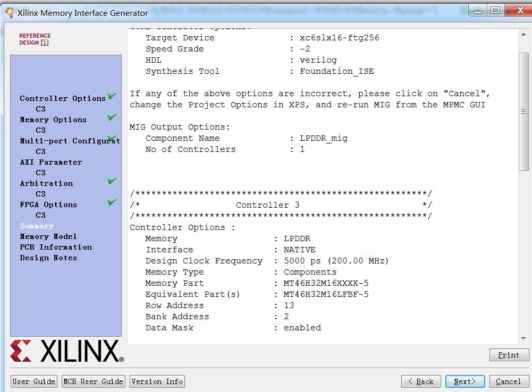Click the MIG Output Options heading
This screenshot has width=532, height=392.
tap(180, 127)
